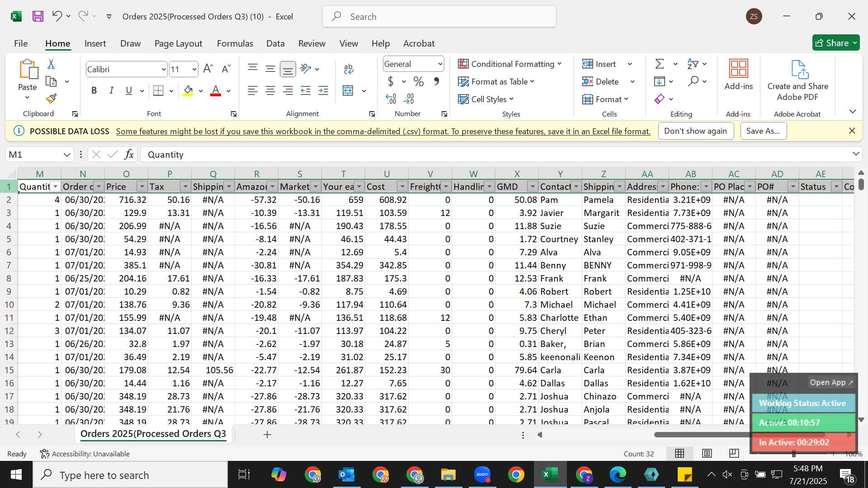868x488 pixels.
Task: Switch to the Page Layout tab
Action: click(178, 43)
